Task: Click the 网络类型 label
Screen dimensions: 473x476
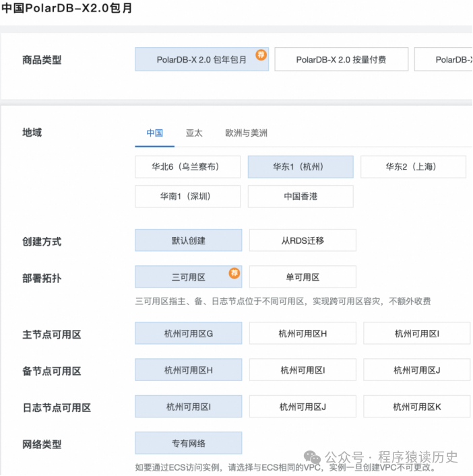Action: point(42,444)
